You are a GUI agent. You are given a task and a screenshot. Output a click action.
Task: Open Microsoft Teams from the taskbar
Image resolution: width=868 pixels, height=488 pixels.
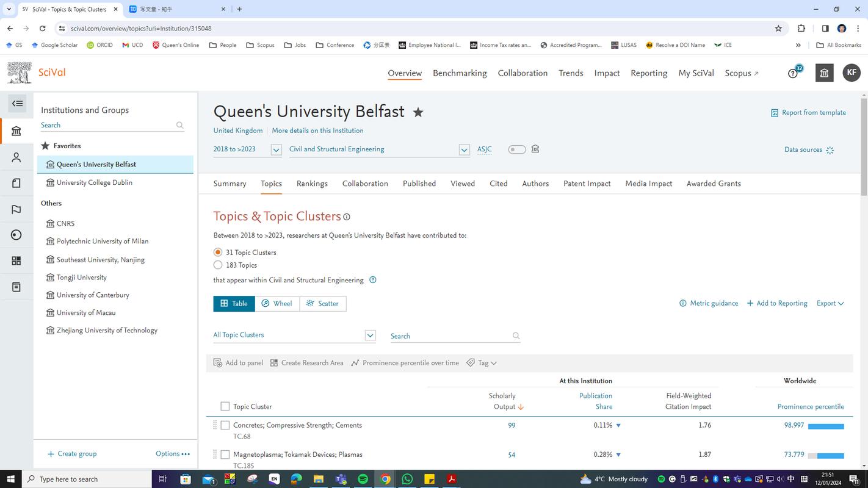(341, 479)
